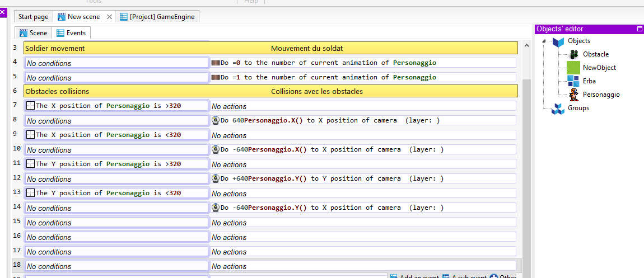Open the [Project] GameEngine tab
This screenshot has width=644, height=278.
(158, 17)
